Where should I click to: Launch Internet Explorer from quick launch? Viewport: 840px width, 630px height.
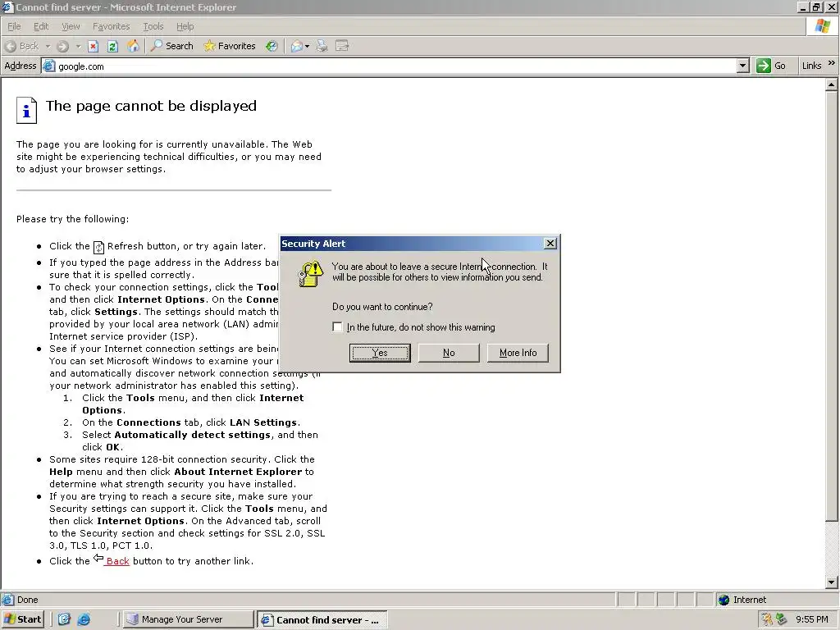84,619
